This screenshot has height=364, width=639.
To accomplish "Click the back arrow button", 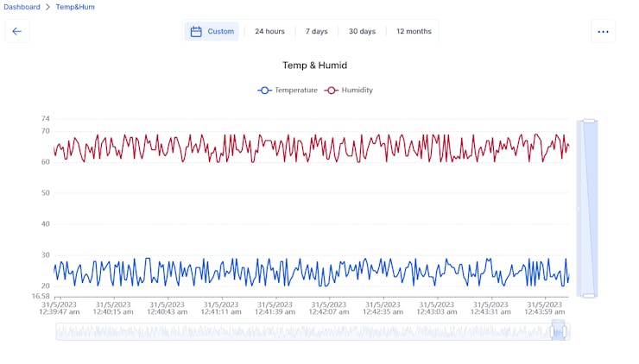I will (x=16, y=32).
